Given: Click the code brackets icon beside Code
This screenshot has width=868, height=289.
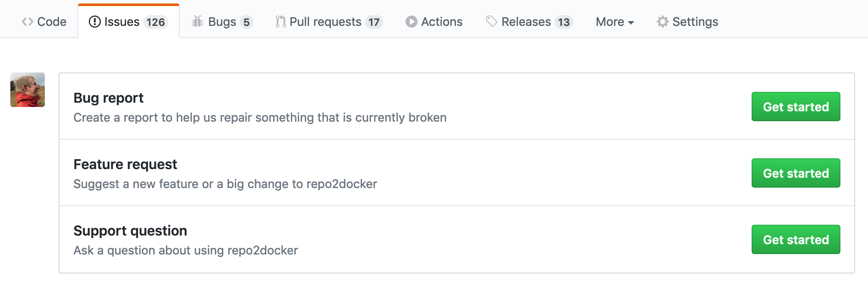Looking at the screenshot, I should [27, 22].
